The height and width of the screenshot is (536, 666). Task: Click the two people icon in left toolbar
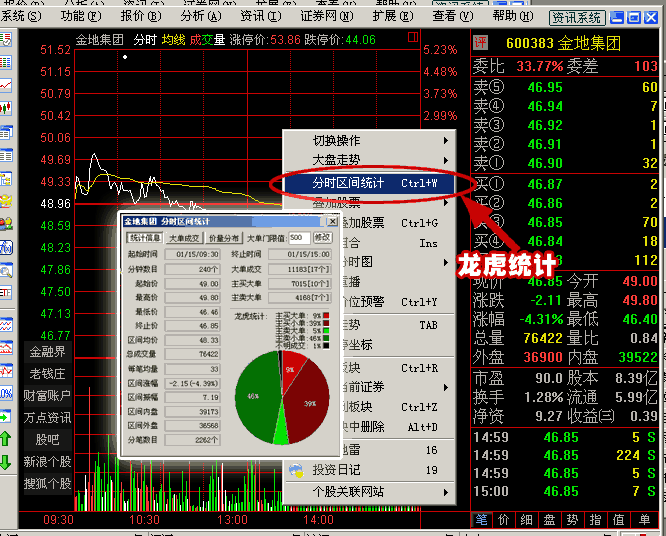click(6, 224)
